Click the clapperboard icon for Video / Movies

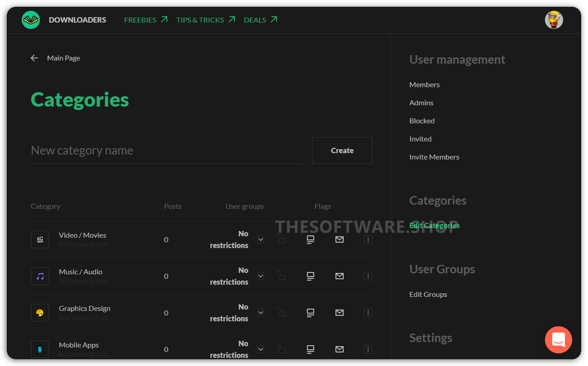click(40, 239)
